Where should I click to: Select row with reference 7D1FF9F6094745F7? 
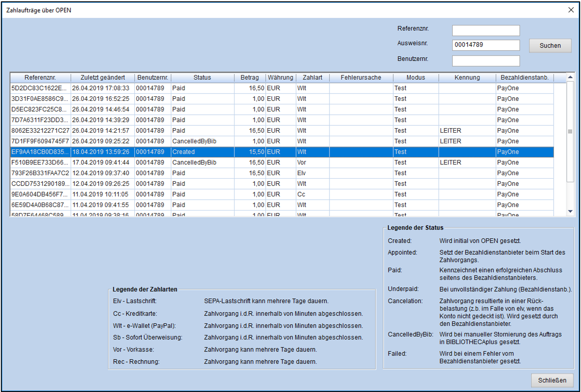tap(282, 141)
